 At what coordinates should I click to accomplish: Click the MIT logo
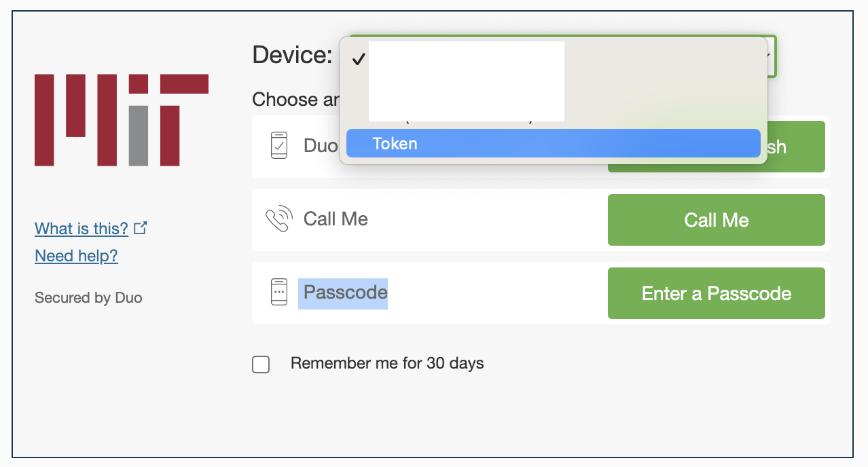[121, 120]
